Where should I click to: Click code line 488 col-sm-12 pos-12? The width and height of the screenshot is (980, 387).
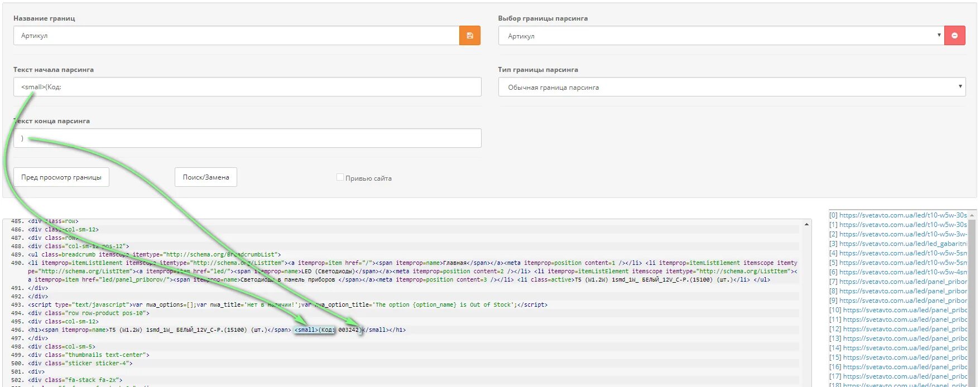coord(79,246)
